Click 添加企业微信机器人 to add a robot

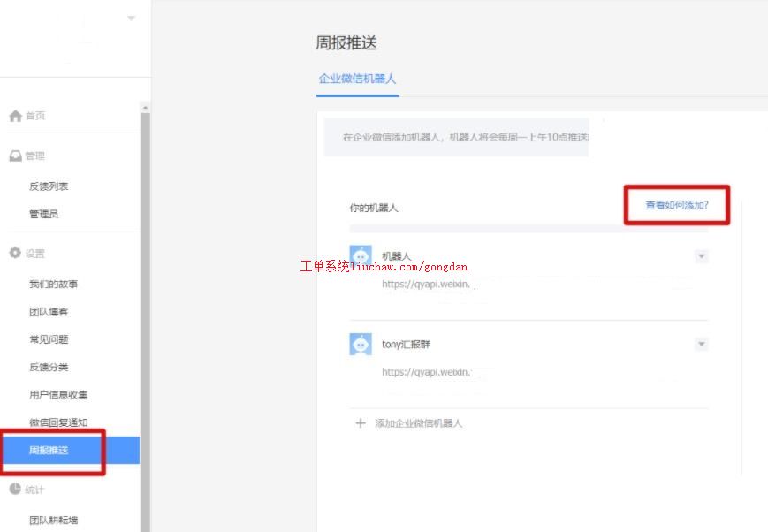pyautogui.click(x=418, y=423)
